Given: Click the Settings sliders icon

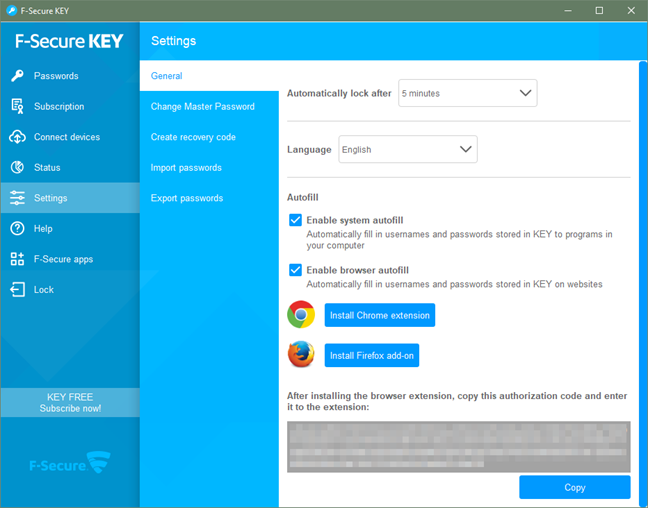Looking at the screenshot, I should pos(17,198).
